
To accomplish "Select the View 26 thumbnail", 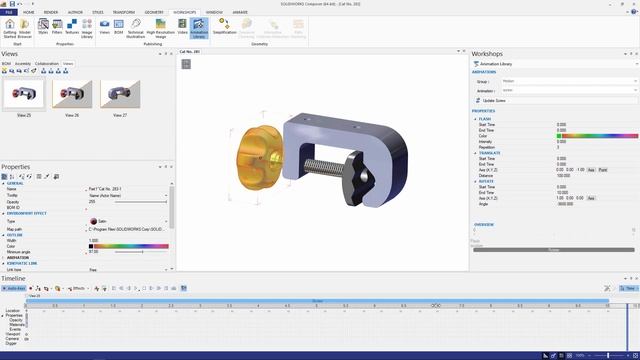I will (x=72, y=93).
